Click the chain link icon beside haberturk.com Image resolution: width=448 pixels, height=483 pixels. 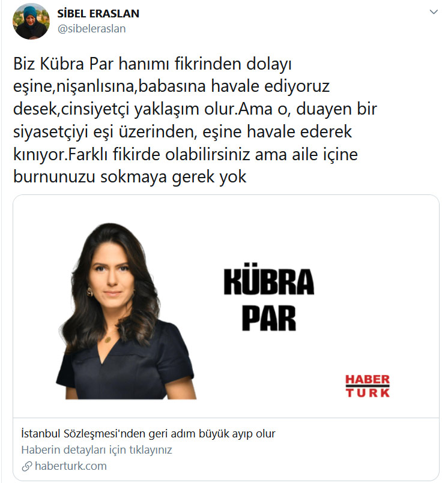[27, 466]
